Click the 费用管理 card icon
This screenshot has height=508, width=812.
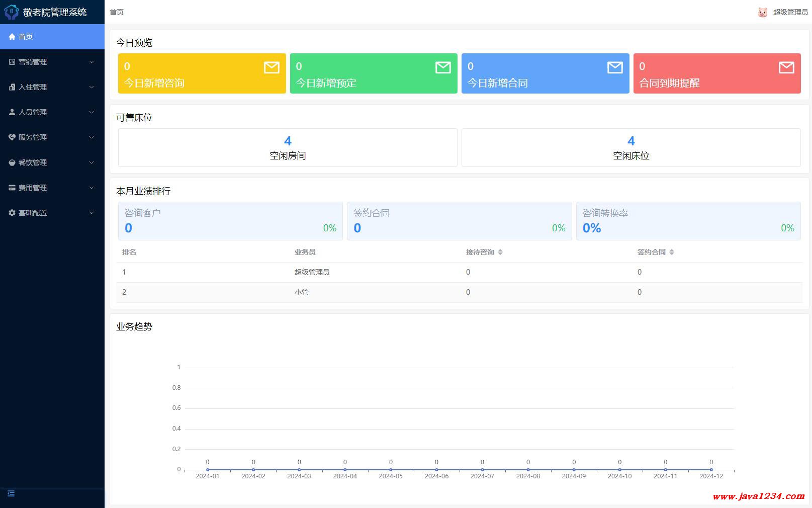12,188
